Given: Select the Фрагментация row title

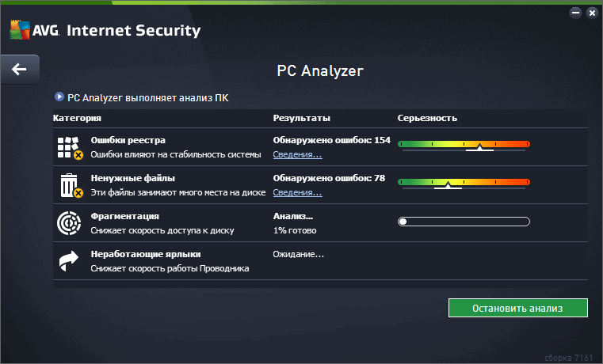Looking at the screenshot, I should click(x=124, y=216).
